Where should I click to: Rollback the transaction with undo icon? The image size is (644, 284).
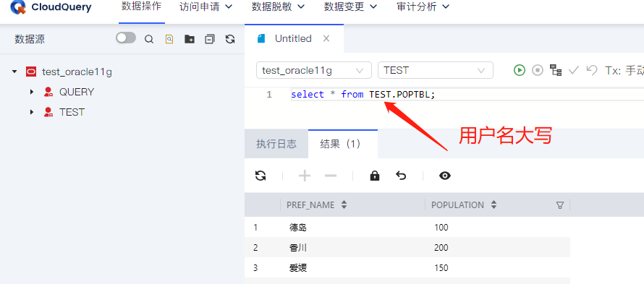(591, 70)
